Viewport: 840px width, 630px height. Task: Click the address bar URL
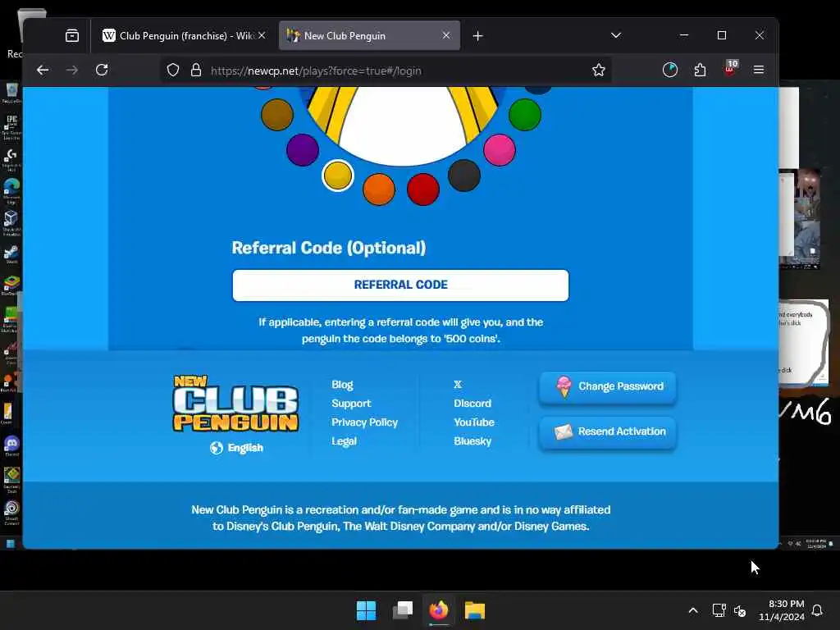[316, 71]
